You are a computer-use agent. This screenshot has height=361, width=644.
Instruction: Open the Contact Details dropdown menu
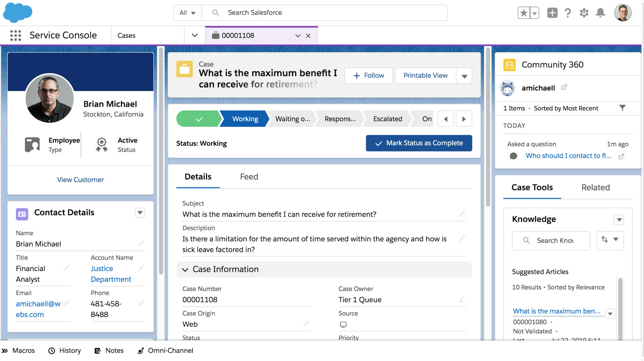pyautogui.click(x=140, y=213)
